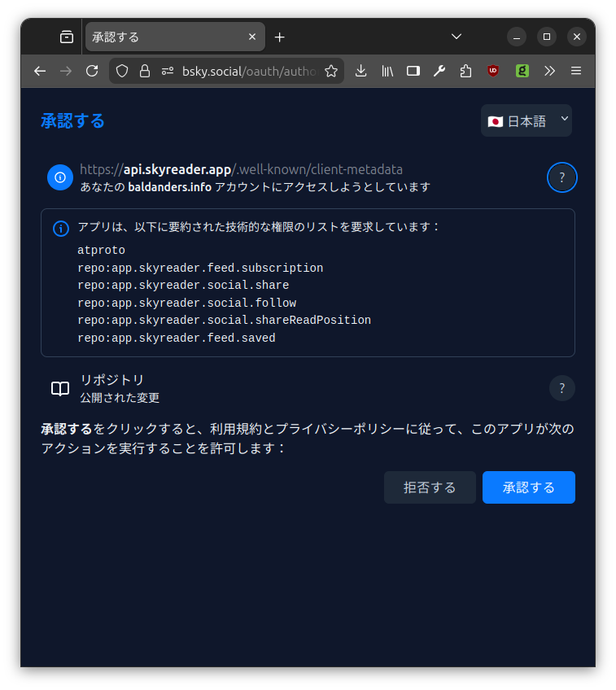Open the 日本語 language dropdown

[x=526, y=120]
